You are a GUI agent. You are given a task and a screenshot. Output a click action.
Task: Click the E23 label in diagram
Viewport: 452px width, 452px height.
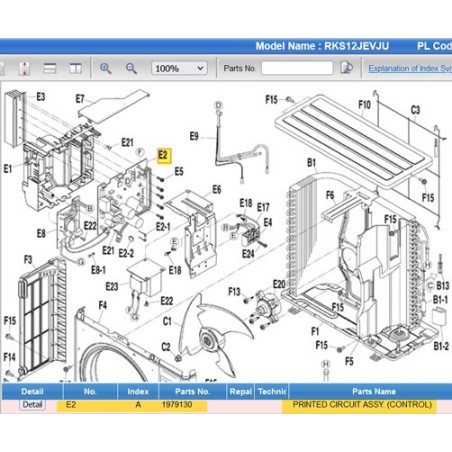(112, 286)
